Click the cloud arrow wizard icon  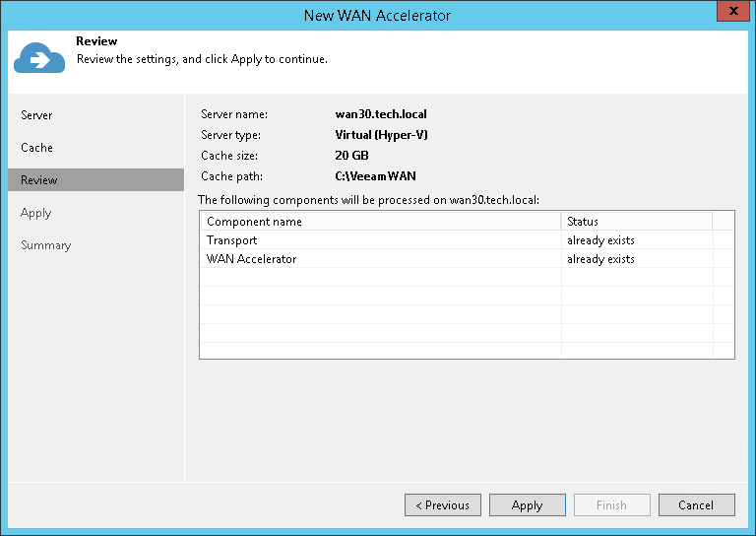pos(38,58)
